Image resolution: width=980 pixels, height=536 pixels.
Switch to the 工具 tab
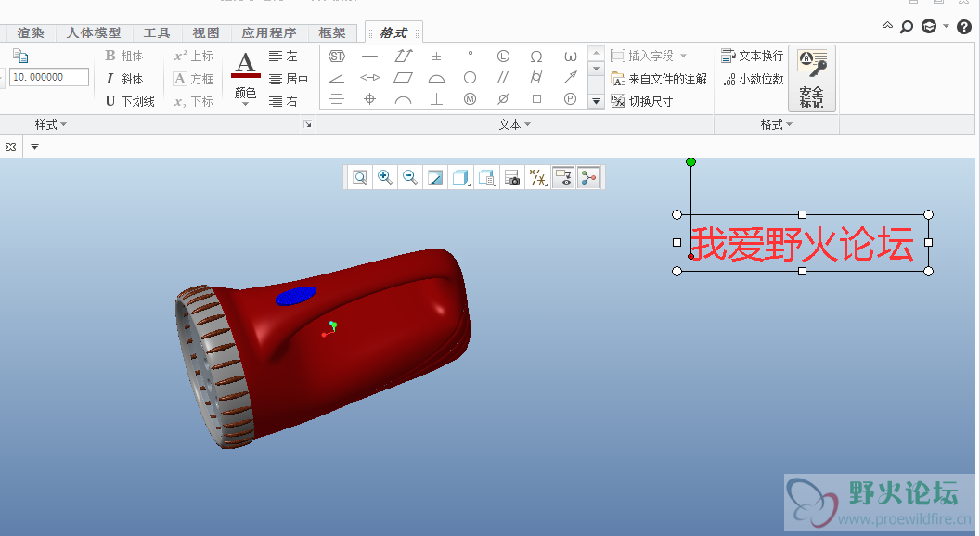tap(156, 32)
